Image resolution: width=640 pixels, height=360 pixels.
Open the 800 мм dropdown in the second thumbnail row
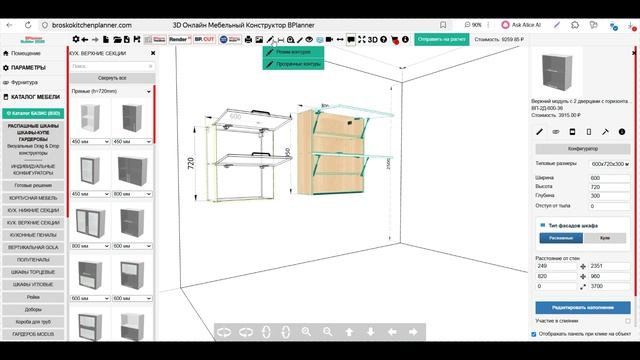[x=132, y=194]
